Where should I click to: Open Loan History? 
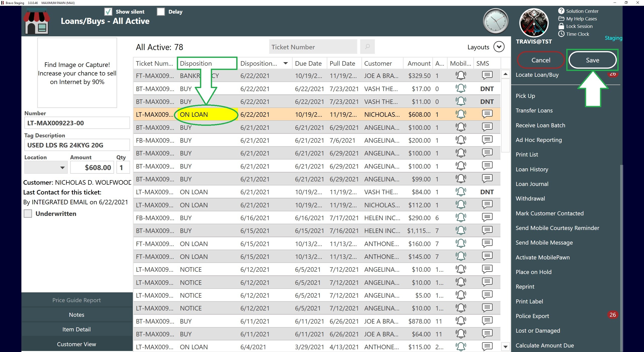pyautogui.click(x=532, y=169)
